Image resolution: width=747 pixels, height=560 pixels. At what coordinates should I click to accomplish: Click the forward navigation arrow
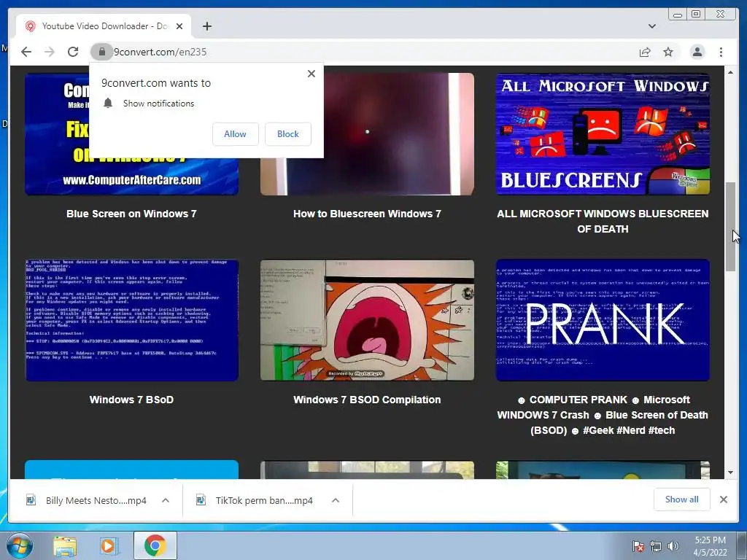click(x=50, y=52)
